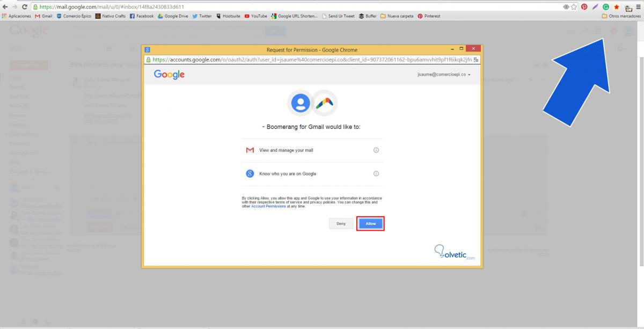Click the Google g icon beside Know who you are
Screen dimensions: 644x329
click(250, 173)
